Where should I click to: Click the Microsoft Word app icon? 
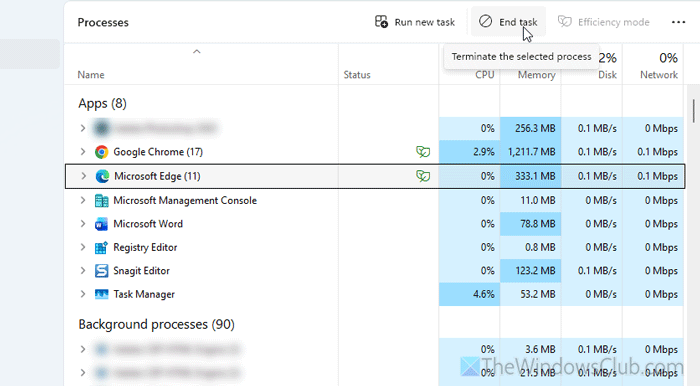coord(101,224)
